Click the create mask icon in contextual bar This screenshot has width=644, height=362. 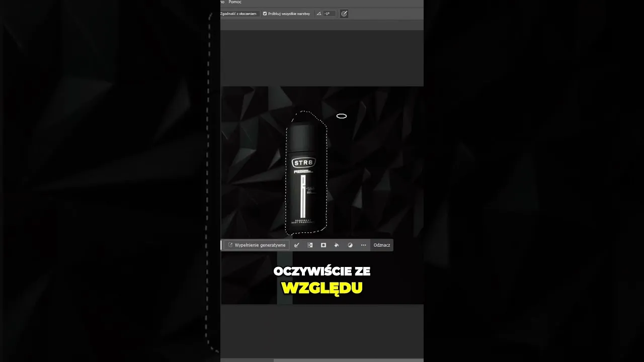tap(324, 245)
